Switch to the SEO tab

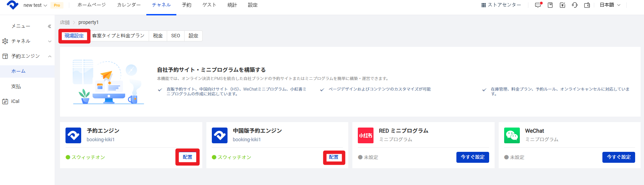(176, 36)
